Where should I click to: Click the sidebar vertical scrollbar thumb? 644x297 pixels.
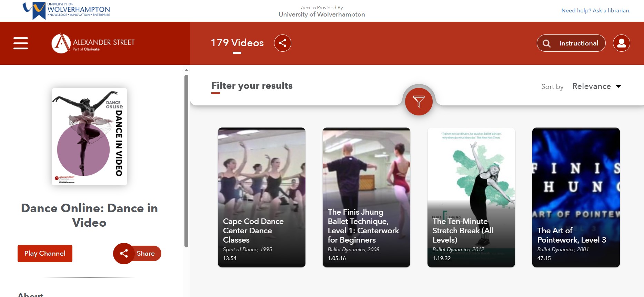click(186, 161)
